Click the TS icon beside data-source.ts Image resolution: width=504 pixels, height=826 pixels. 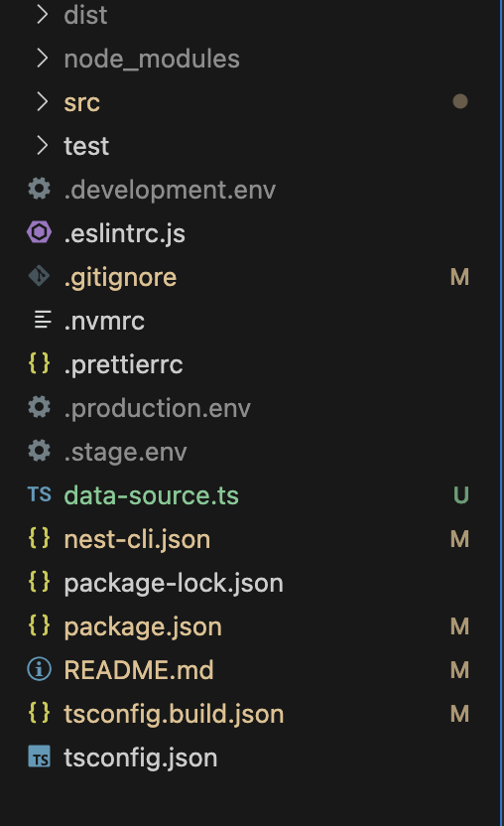click(39, 494)
